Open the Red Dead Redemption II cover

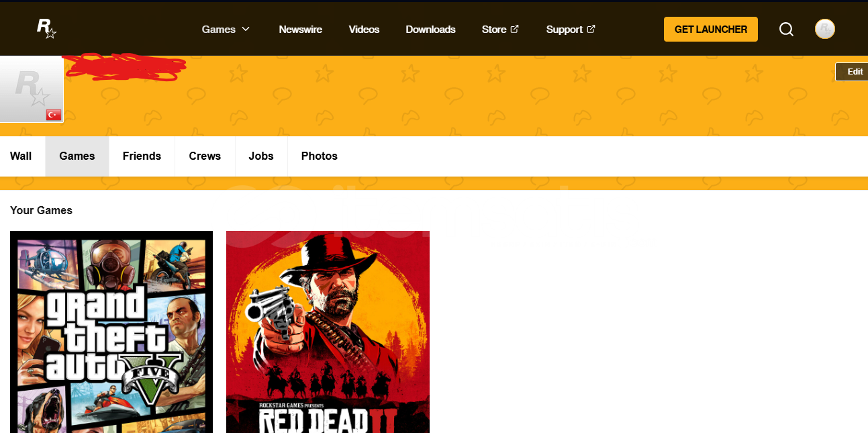tap(328, 332)
